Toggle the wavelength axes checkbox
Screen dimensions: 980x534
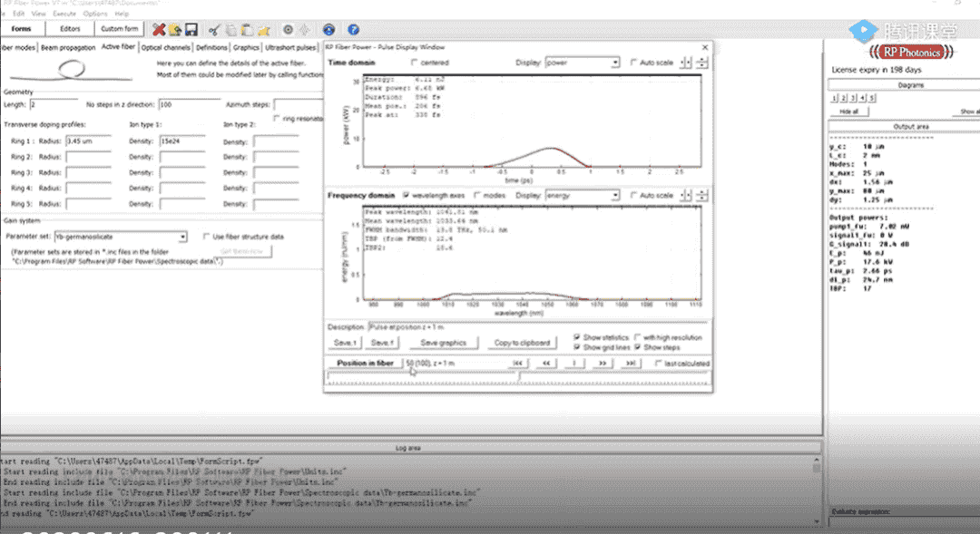click(x=407, y=196)
